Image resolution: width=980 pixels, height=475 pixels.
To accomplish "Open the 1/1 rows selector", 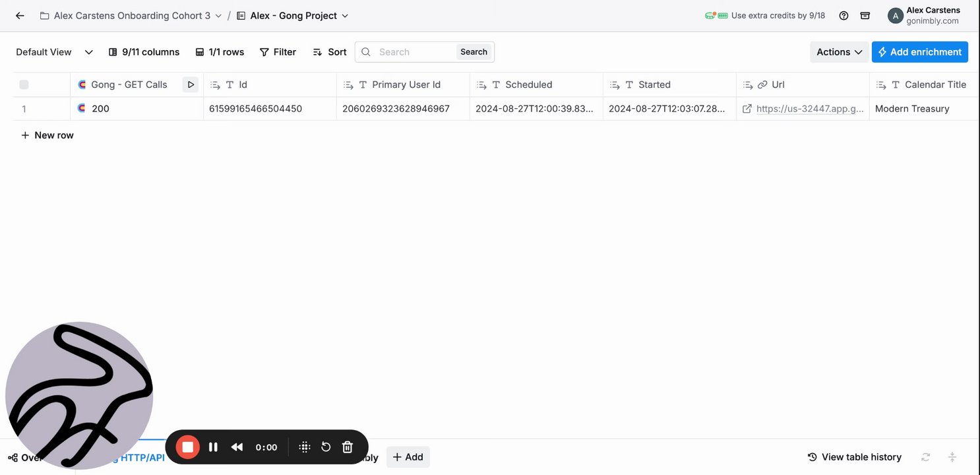I will (x=220, y=52).
